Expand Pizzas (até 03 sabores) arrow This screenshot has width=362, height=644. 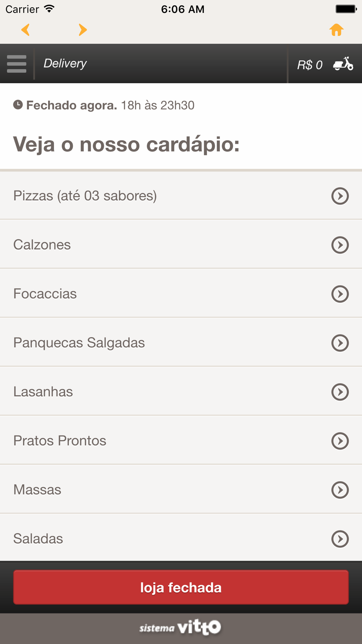pos(340,196)
